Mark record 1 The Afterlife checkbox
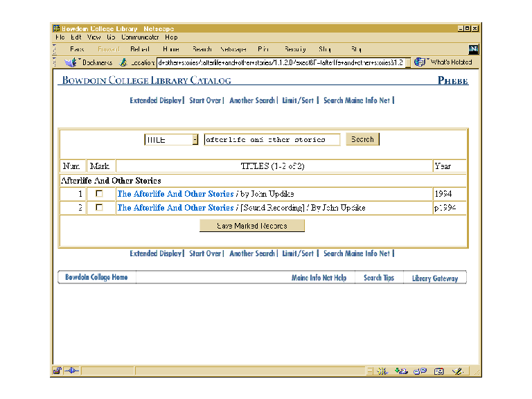Screen dimensions: 532x399 [x=99, y=193]
